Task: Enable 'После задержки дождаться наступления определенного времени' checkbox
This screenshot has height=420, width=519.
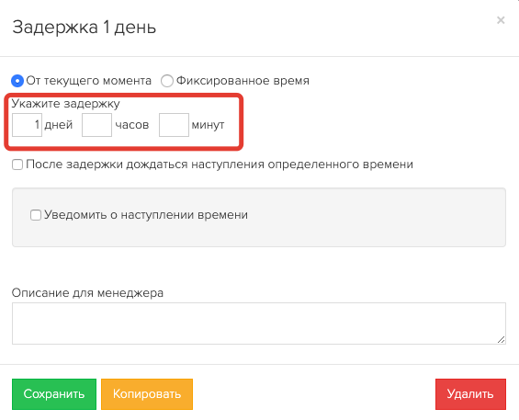Action: 17,165
